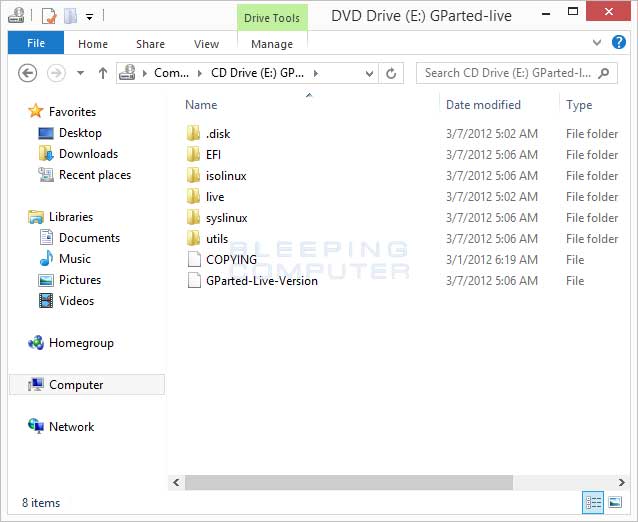Open Downloads in Favorites
This screenshot has width=638, height=522.
(88, 154)
